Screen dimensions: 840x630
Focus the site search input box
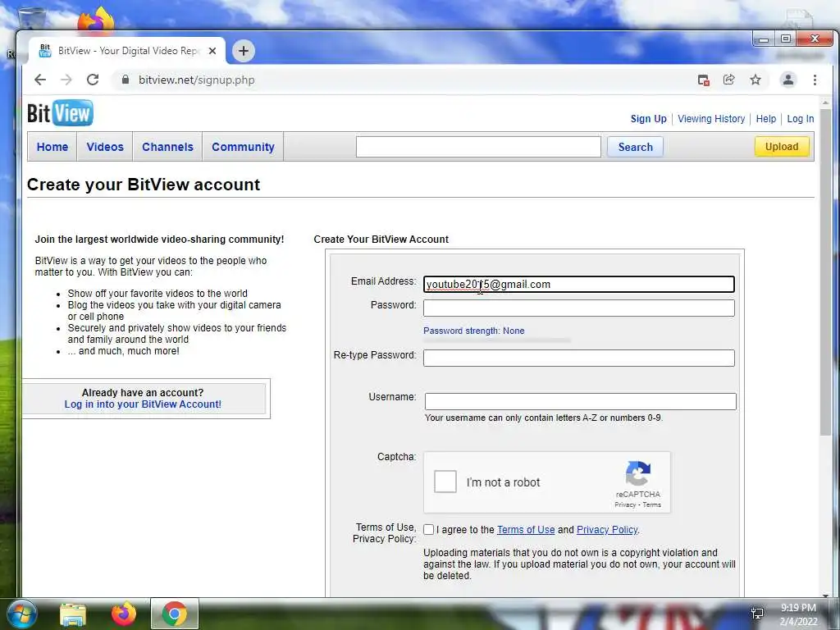pos(478,147)
